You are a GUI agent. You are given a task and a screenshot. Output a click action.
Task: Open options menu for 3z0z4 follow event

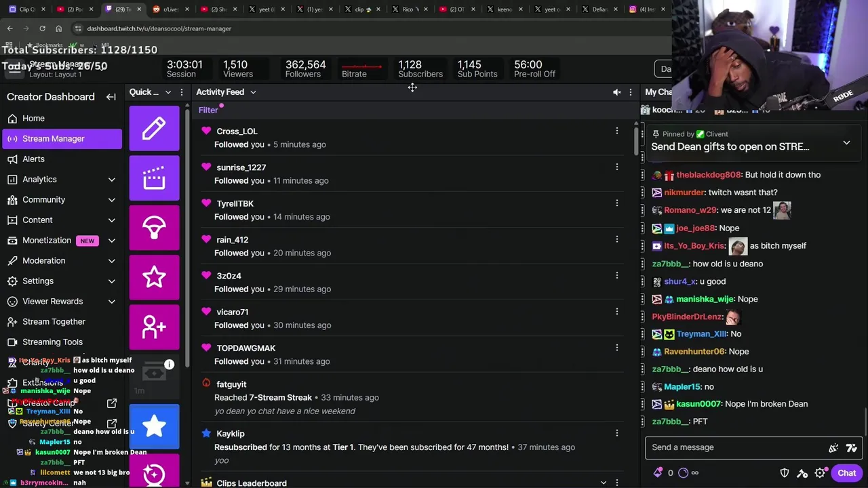(617, 275)
